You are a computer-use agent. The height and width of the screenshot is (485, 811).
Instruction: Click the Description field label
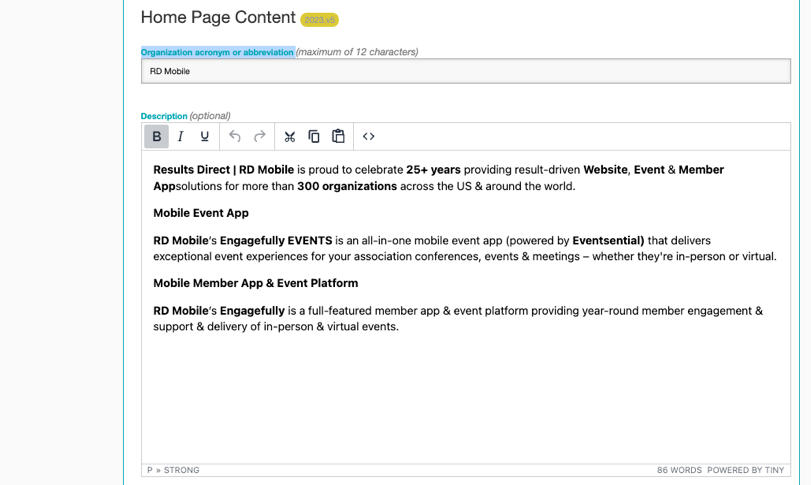[x=164, y=116]
